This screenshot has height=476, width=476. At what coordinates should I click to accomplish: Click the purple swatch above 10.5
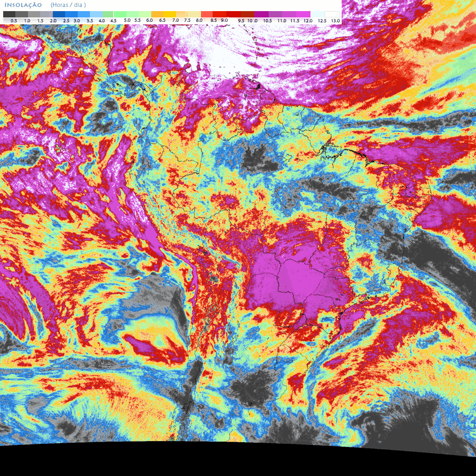click(x=262, y=14)
